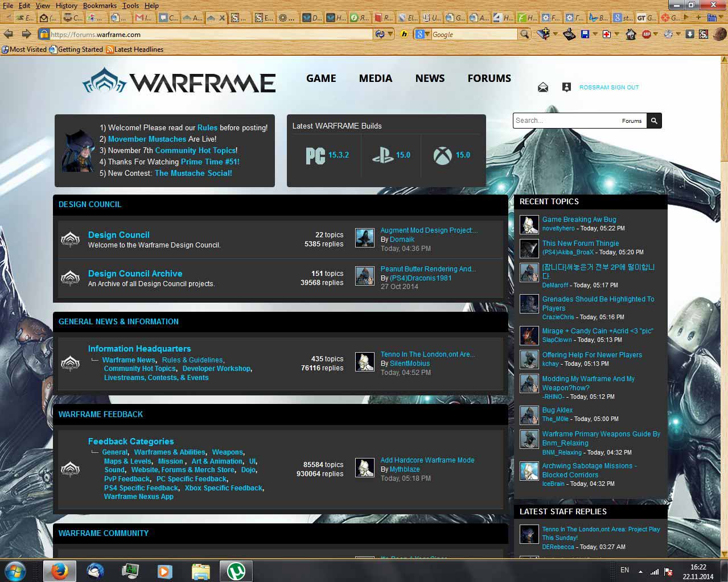Open the Bookmarks menu
Image resolution: width=728 pixels, height=582 pixels.
tap(100, 5)
